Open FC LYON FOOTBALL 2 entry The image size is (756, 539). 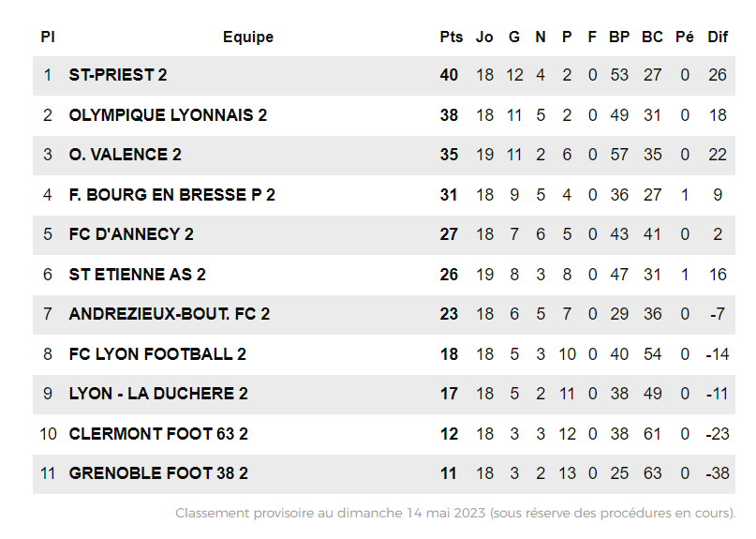[157, 354]
